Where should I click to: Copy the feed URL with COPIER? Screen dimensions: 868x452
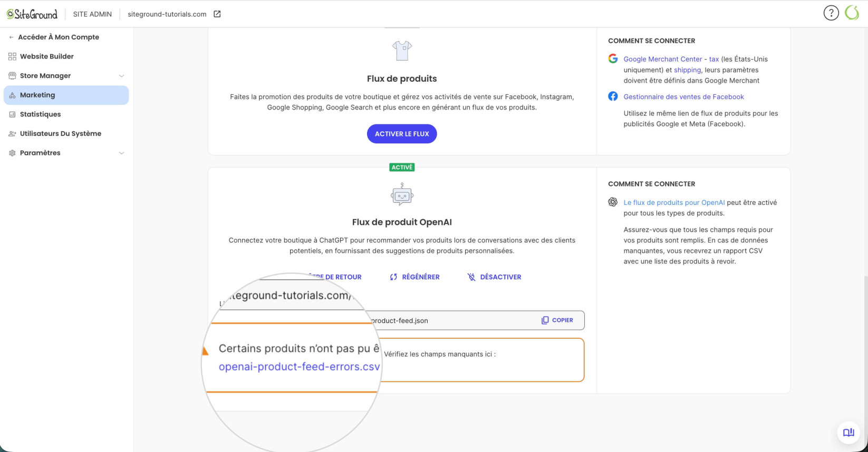pyautogui.click(x=557, y=320)
